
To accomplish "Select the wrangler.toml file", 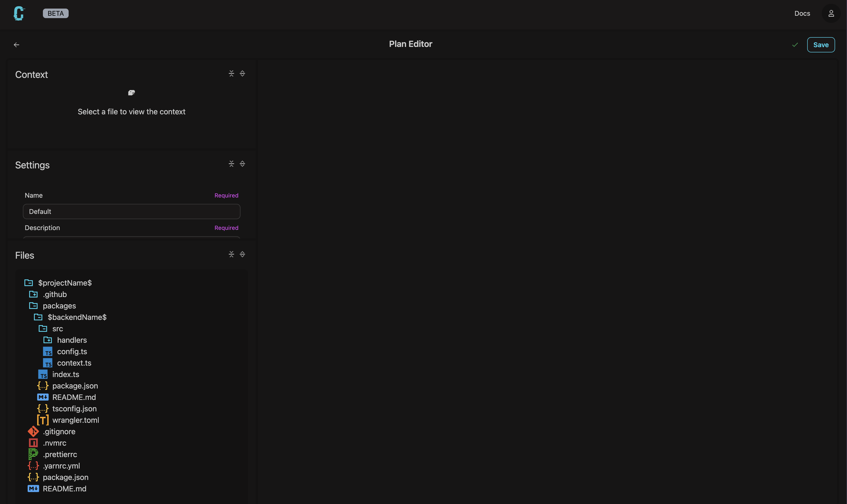I will (75, 420).
